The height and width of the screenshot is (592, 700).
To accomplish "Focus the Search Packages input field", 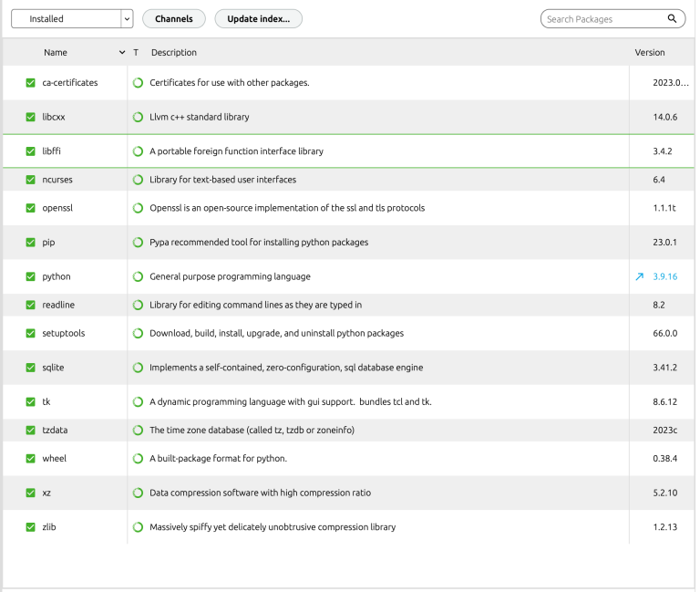I will pos(603,19).
